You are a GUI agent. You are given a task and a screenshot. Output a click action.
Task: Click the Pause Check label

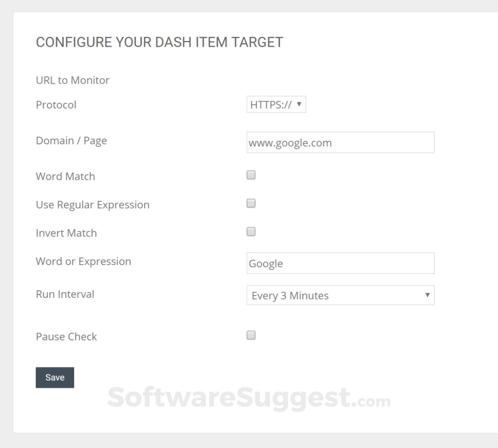(66, 337)
